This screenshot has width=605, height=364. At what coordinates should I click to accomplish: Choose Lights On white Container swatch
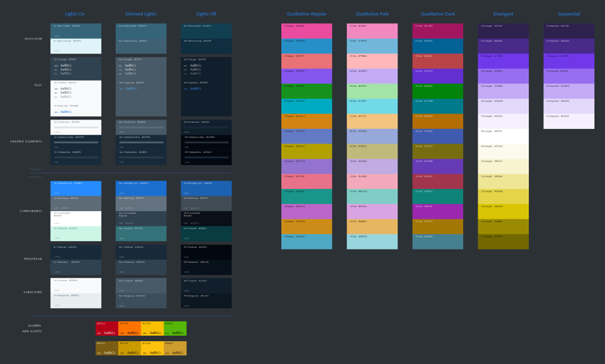[x=76, y=285]
